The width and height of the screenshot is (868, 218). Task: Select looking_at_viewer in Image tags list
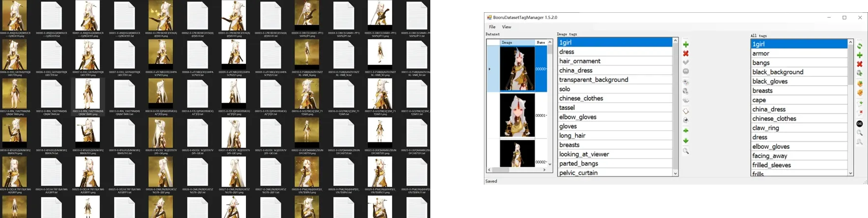tap(615, 154)
